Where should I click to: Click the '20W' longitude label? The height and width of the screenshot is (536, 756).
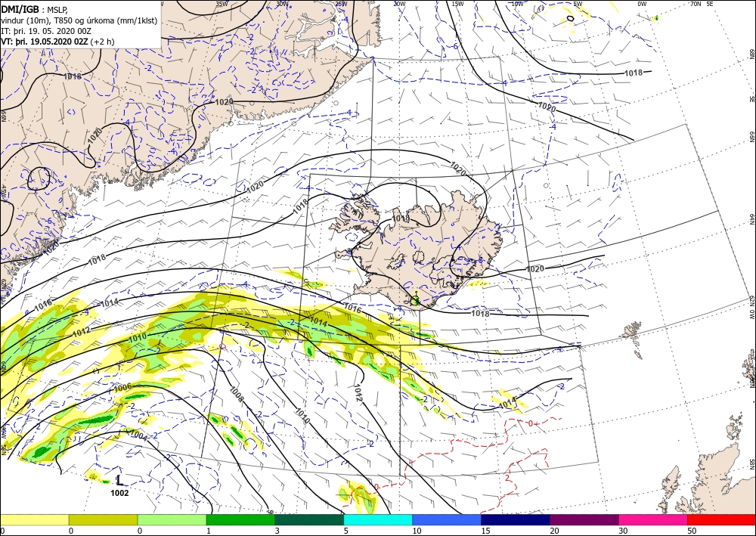coord(398,4)
